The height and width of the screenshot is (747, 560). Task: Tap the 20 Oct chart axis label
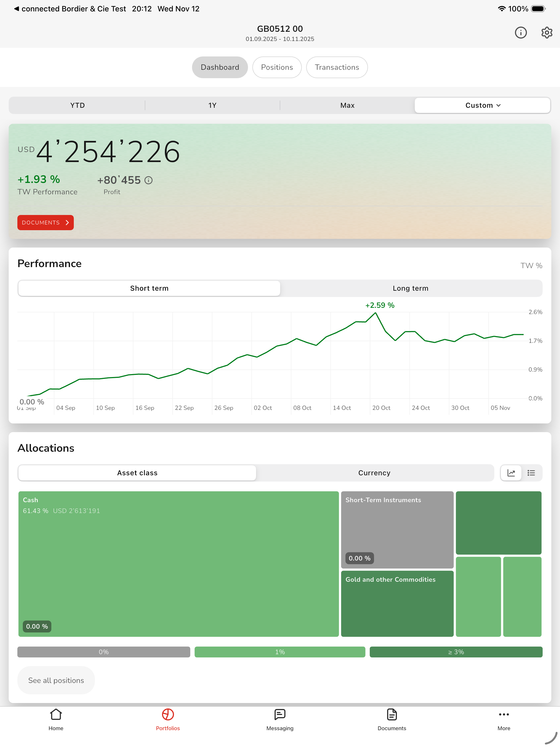pos(381,408)
